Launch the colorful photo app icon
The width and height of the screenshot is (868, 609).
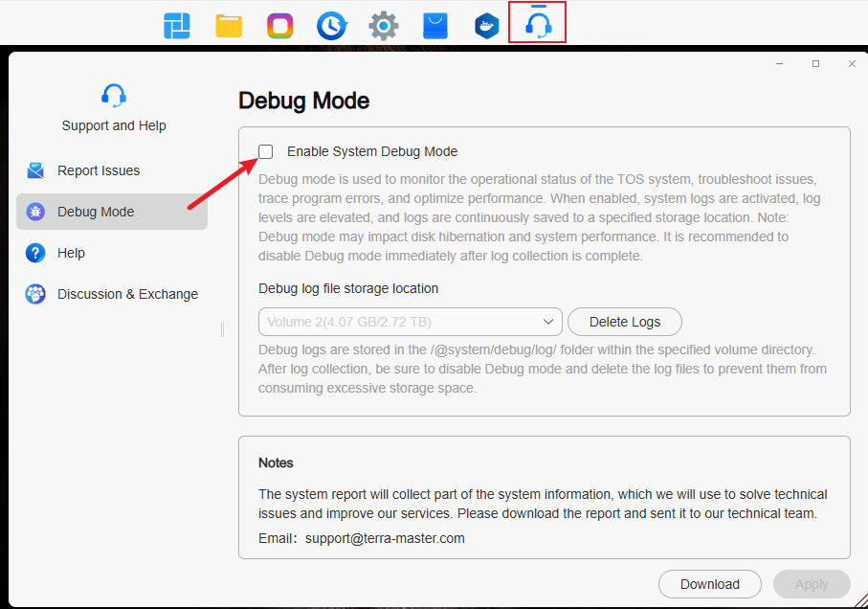280,26
